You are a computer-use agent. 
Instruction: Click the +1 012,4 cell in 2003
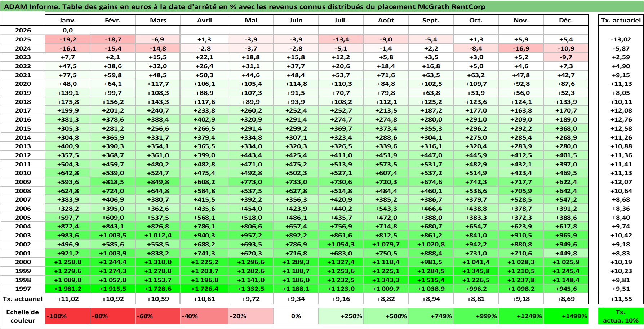[158, 235]
